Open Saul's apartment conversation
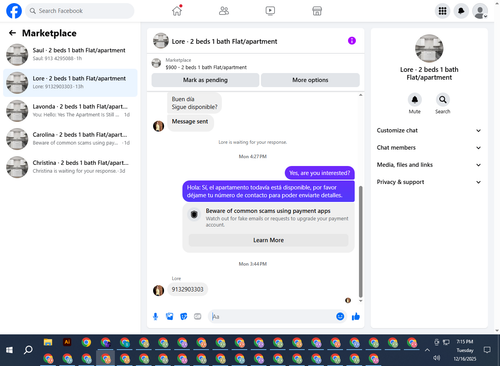Screen dimensions: 500x366 70,54
